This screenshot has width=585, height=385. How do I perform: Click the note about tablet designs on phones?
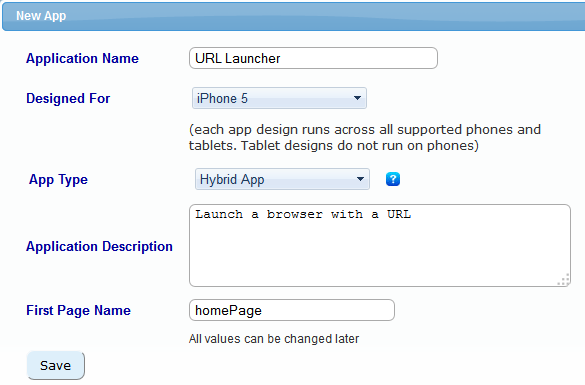coord(365,137)
